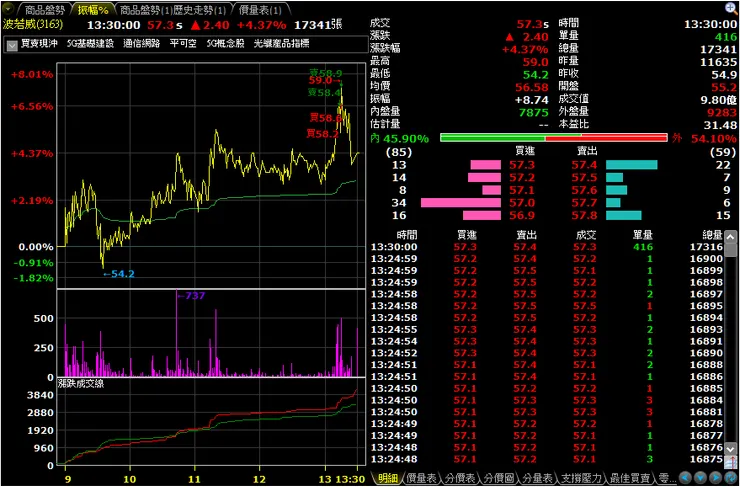This screenshot has width=740, height=487.
Task: Click the 737 peak volume marker
Action: point(191,296)
